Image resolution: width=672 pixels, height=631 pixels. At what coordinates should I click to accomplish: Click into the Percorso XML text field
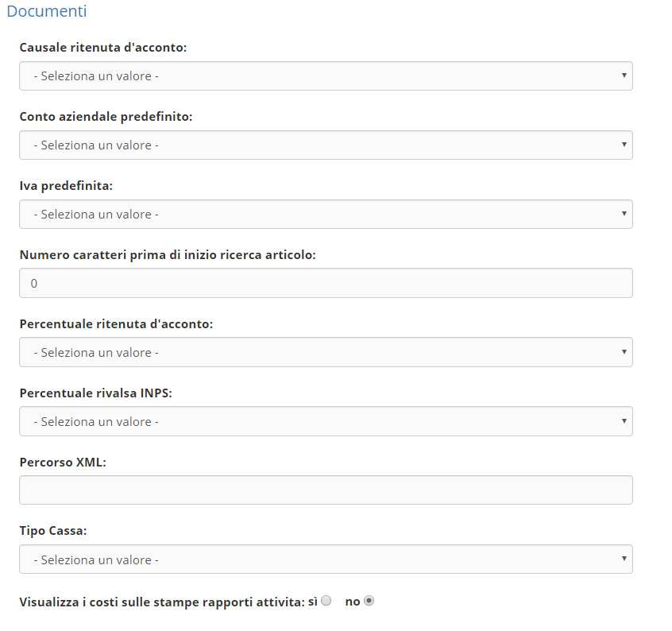326,490
